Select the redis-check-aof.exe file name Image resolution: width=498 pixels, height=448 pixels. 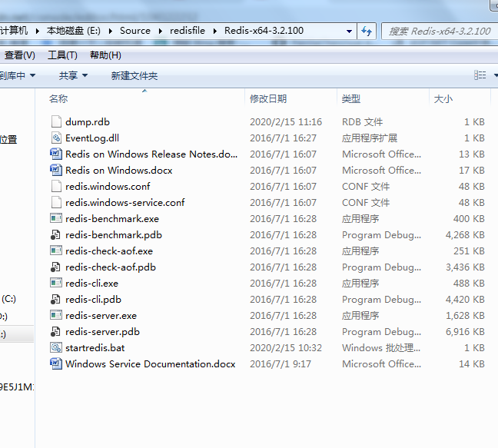click(109, 251)
